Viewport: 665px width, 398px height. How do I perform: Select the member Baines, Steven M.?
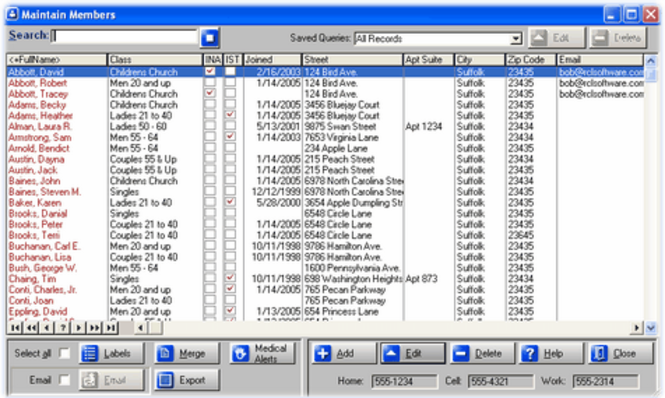pos(45,192)
